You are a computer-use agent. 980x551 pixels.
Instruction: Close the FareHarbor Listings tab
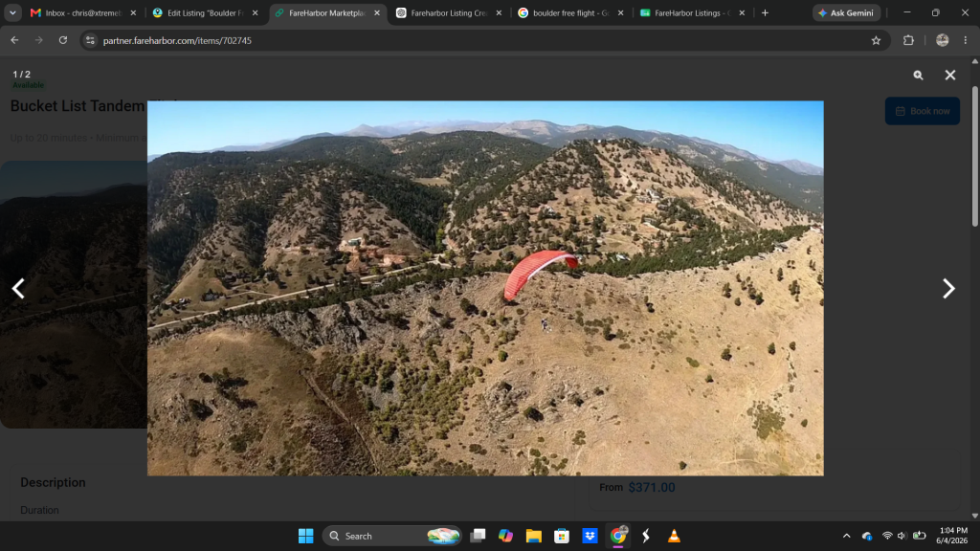point(742,12)
